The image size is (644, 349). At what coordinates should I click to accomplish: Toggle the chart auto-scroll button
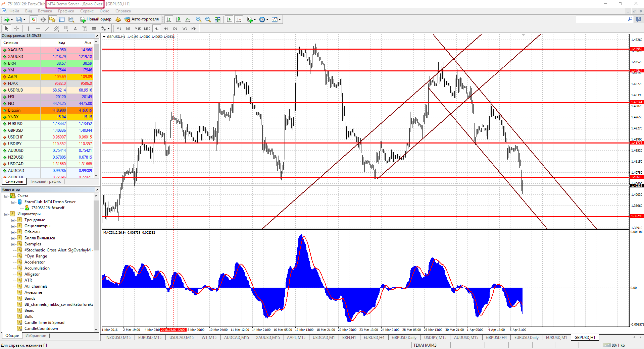pyautogui.click(x=229, y=19)
